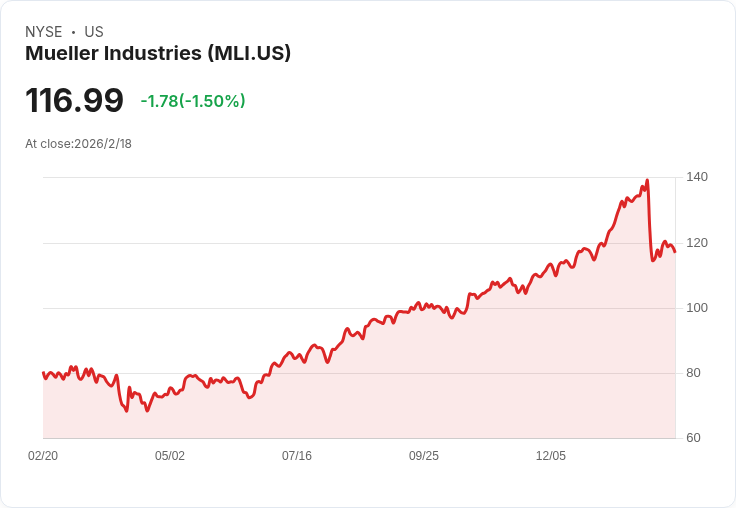Select the 07/16 date on x-axis
Screen dimensions: 736x508
297,456
